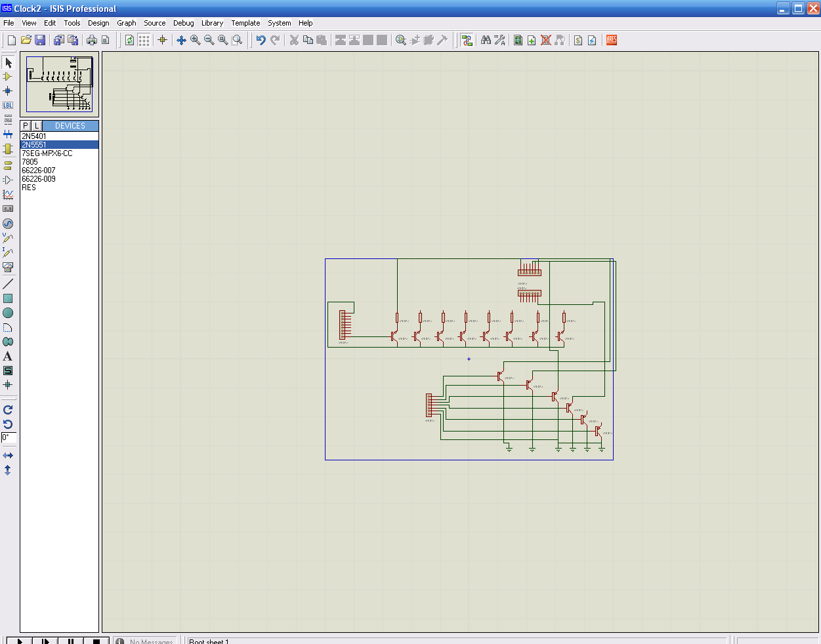Open the Library menu
The image size is (821, 644).
pos(212,23)
